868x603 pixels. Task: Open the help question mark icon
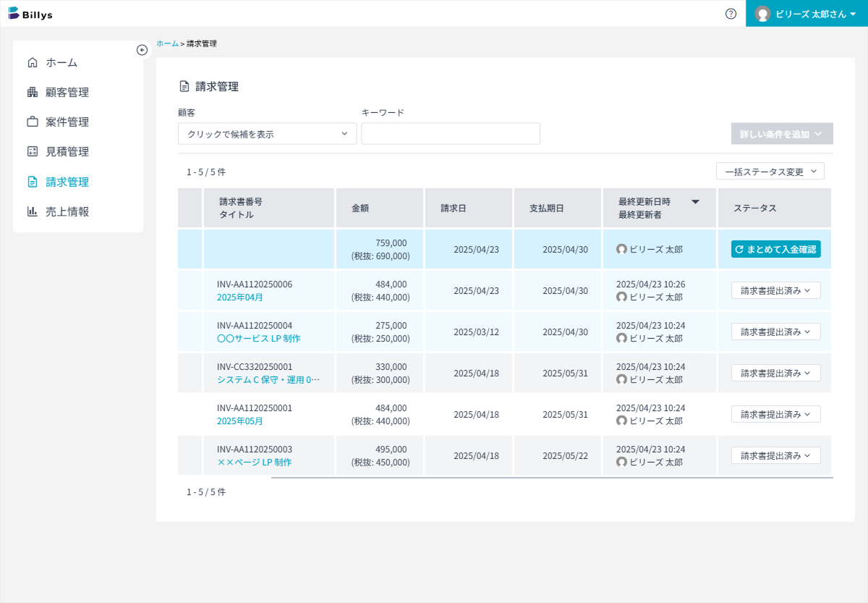(731, 14)
